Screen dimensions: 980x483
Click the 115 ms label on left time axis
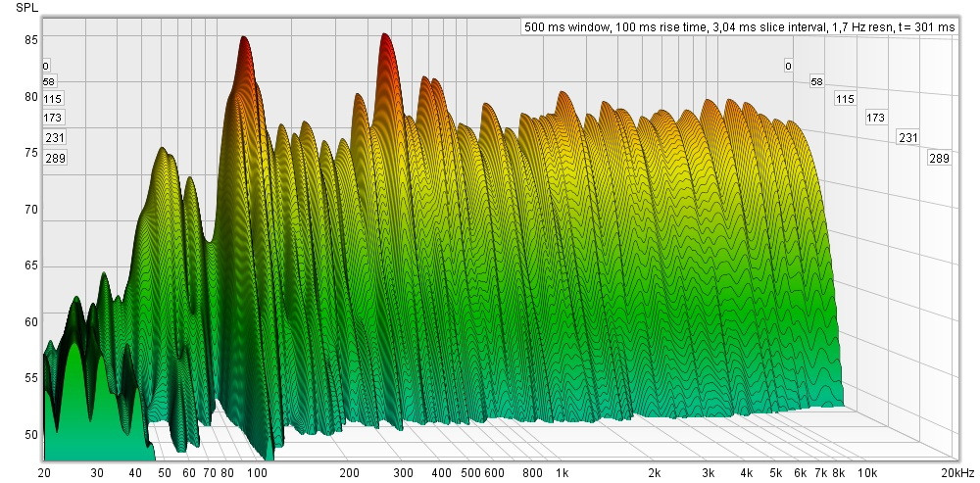(53, 98)
